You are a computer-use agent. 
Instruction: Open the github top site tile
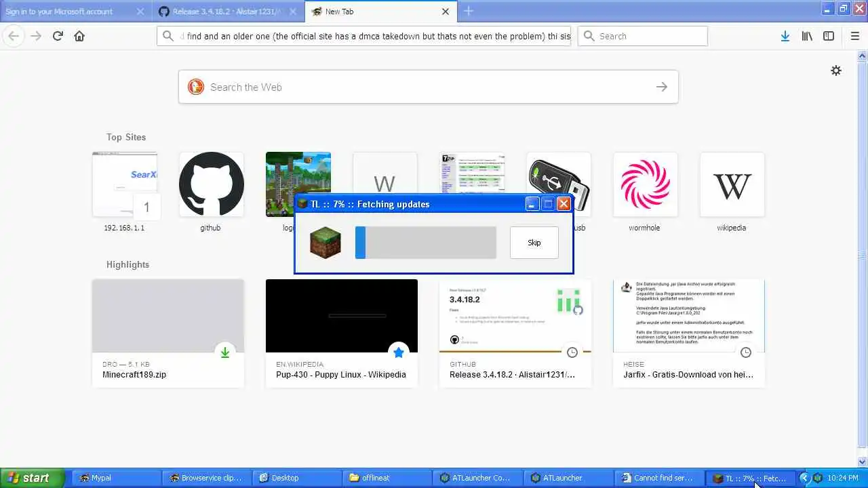[212, 184]
